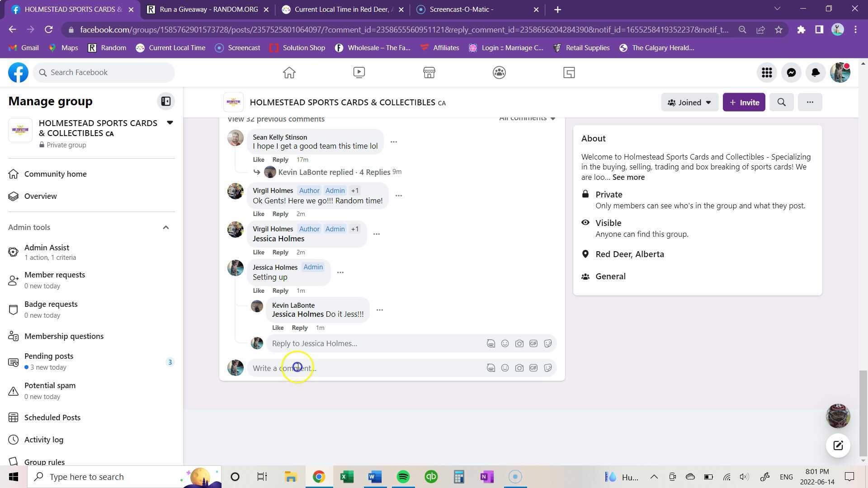This screenshot has width=868, height=488.
Task: Click the Write a comment field
Action: pyautogui.click(x=362, y=368)
